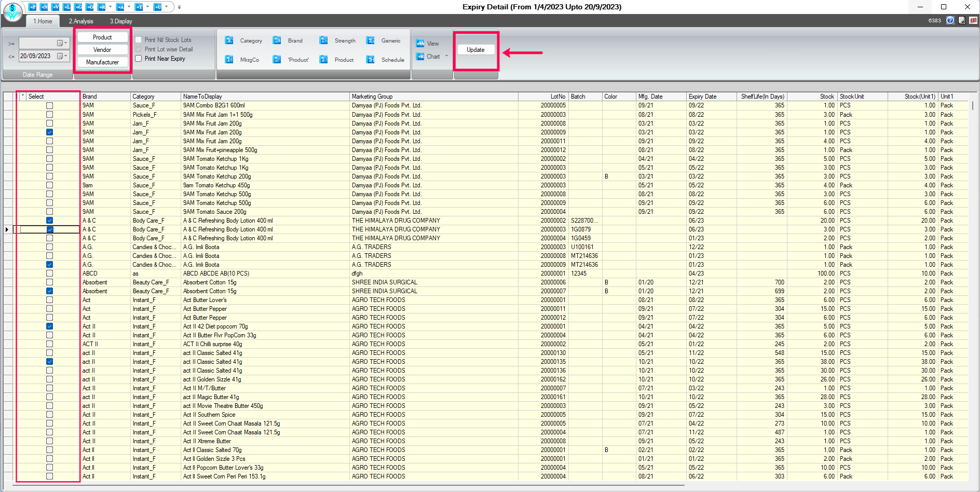Expand the Chart options dropdown arrow
Viewport: 980px width, 492px height.
(446, 56)
